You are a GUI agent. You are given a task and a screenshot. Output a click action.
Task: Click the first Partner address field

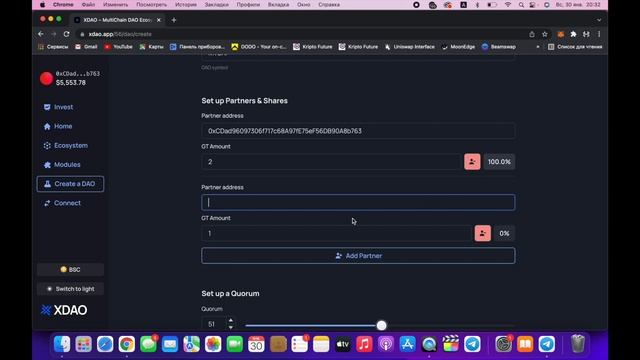(358, 131)
